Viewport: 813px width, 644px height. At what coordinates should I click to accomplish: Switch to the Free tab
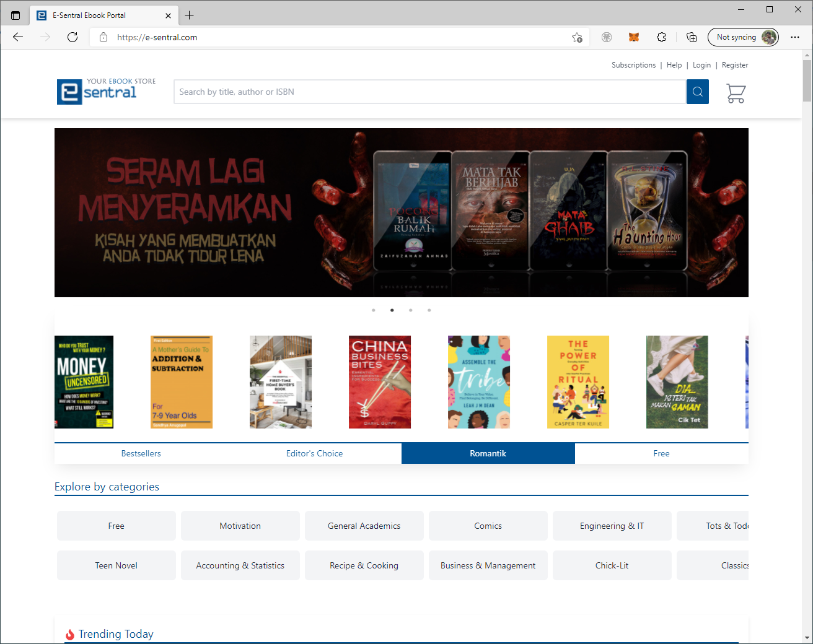tap(662, 453)
